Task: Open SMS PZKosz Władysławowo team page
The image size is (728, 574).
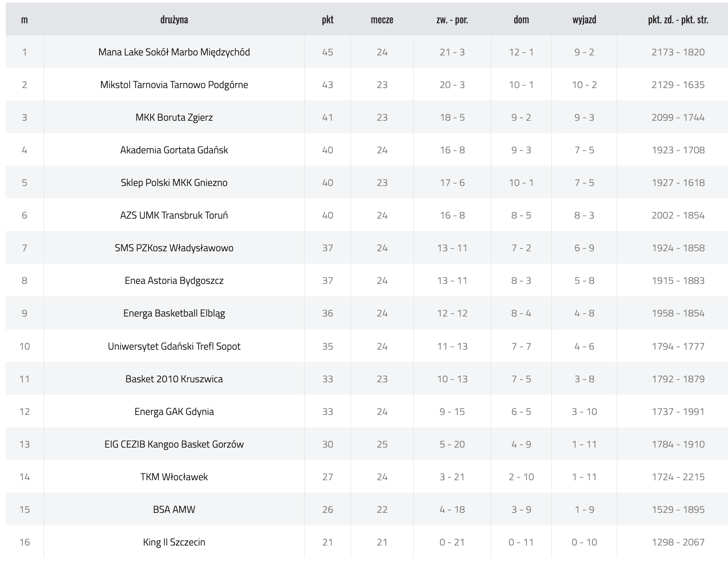Action: click(174, 248)
